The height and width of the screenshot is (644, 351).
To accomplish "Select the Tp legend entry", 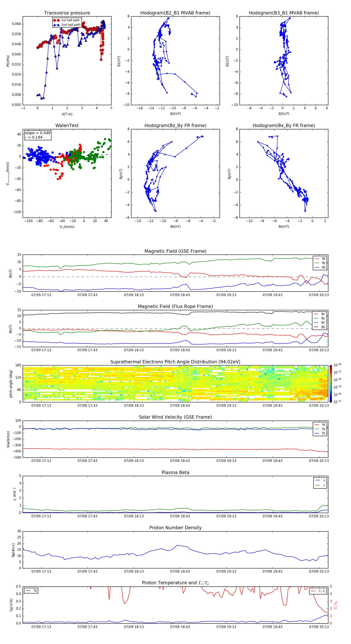I will tap(31, 591).
